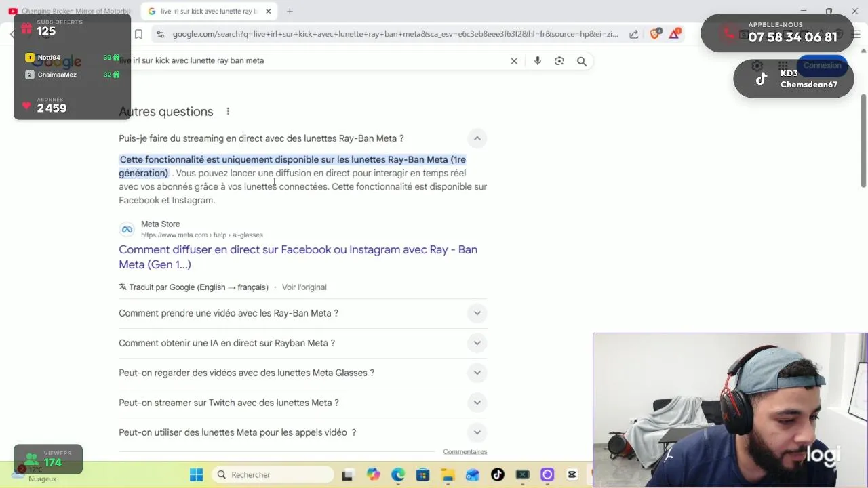Start voice search via microphone icon
This screenshot has width=868, height=488.
click(538, 61)
